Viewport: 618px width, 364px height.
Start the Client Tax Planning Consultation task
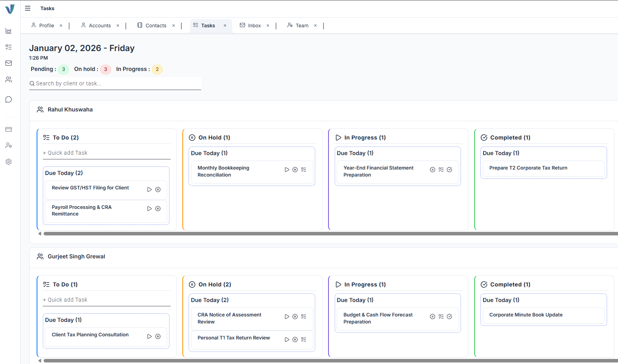(149, 336)
